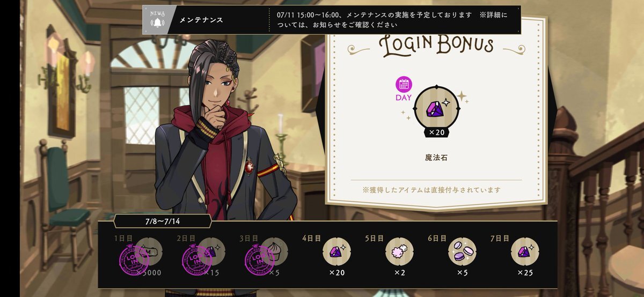Tap the NEWS bell icon
Viewport: 644px width, 297px height.
click(157, 20)
